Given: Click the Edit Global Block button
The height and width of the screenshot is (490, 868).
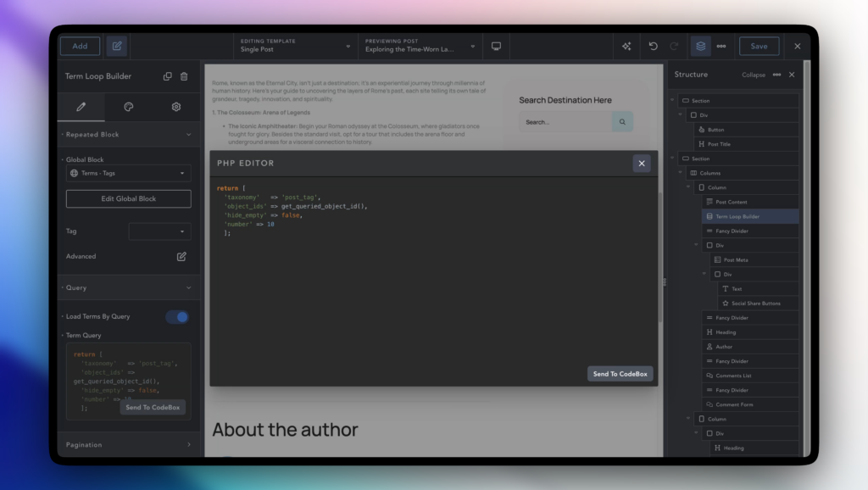Looking at the screenshot, I should (x=128, y=199).
